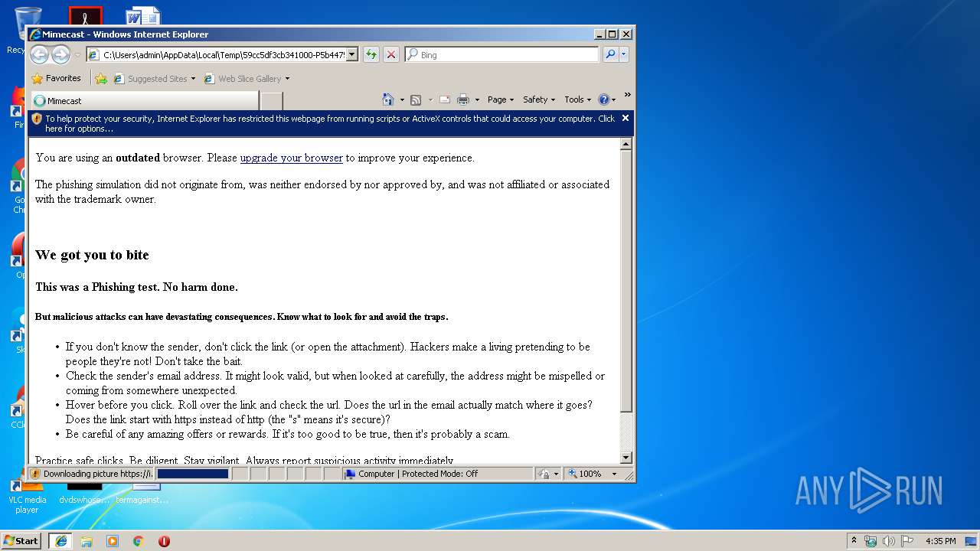Go to Home page icon

387,99
